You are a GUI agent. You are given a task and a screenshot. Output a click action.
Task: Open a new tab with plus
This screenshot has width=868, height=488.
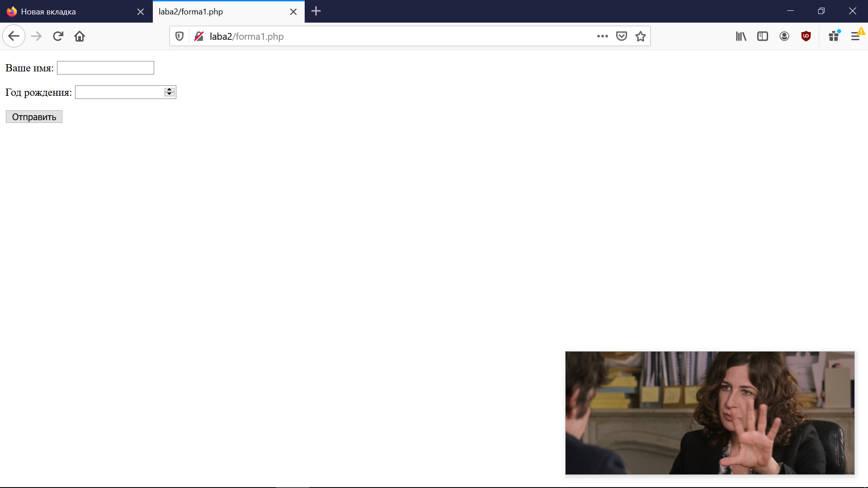316,11
